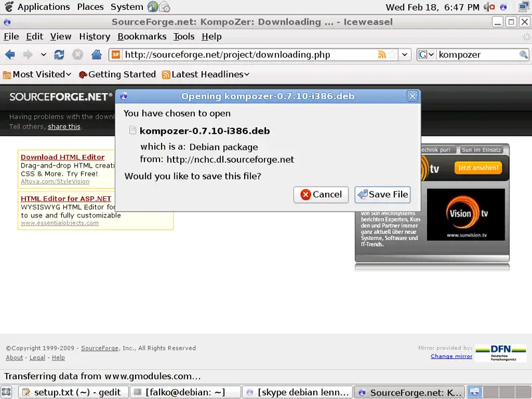Go forward with the Forward arrow
This screenshot has width=532, height=399.
[x=28, y=55]
